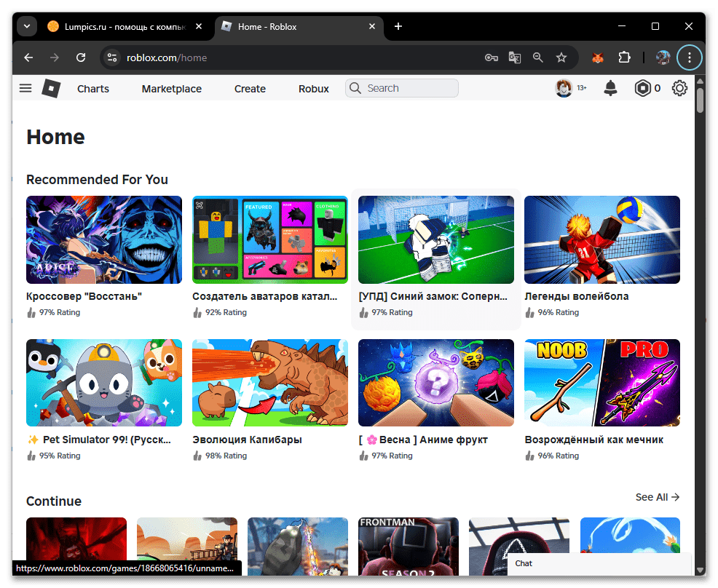718x588 pixels.
Task: Open the Кроссовер "Восстань" game title
Action: 84,296
